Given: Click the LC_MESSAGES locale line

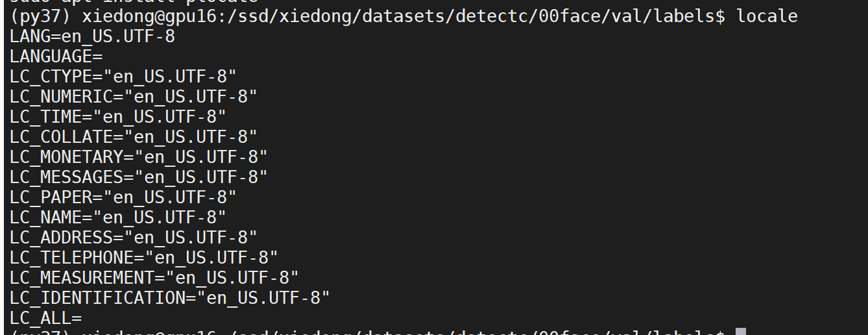Looking at the screenshot, I should 139,177.
